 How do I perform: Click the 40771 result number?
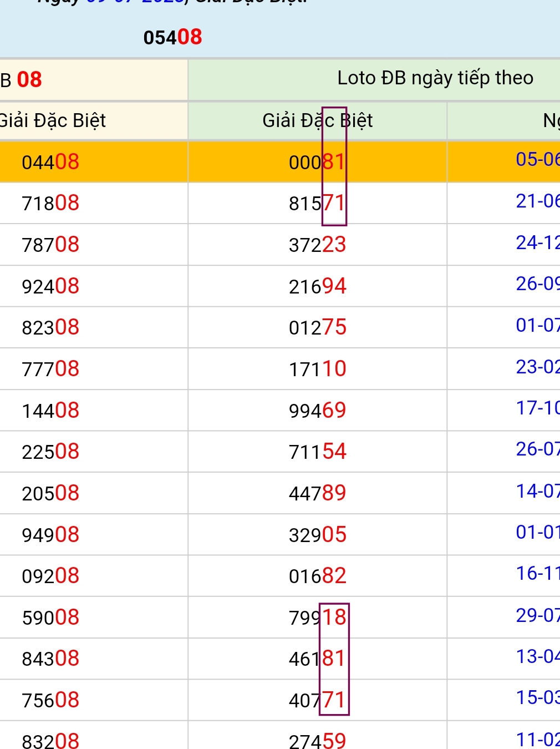coord(317,700)
